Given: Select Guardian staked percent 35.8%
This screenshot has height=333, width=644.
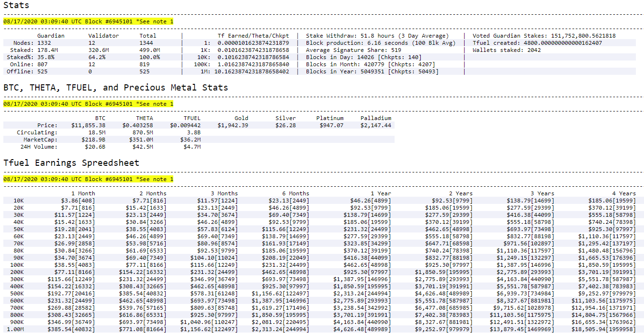Looking at the screenshot, I should tap(46, 57).
